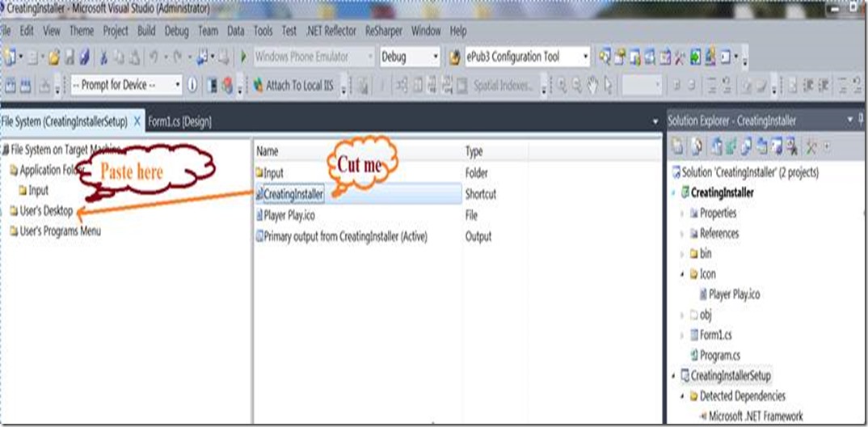Open the ePub3 Configuration Tool dropdown
Image resolution: width=868 pixels, height=427 pixels.
coord(586,57)
